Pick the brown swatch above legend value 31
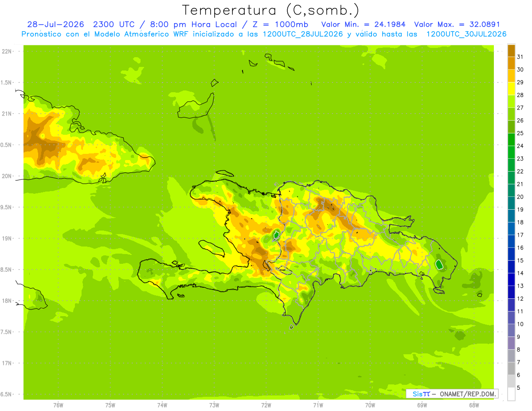 coord(511,51)
